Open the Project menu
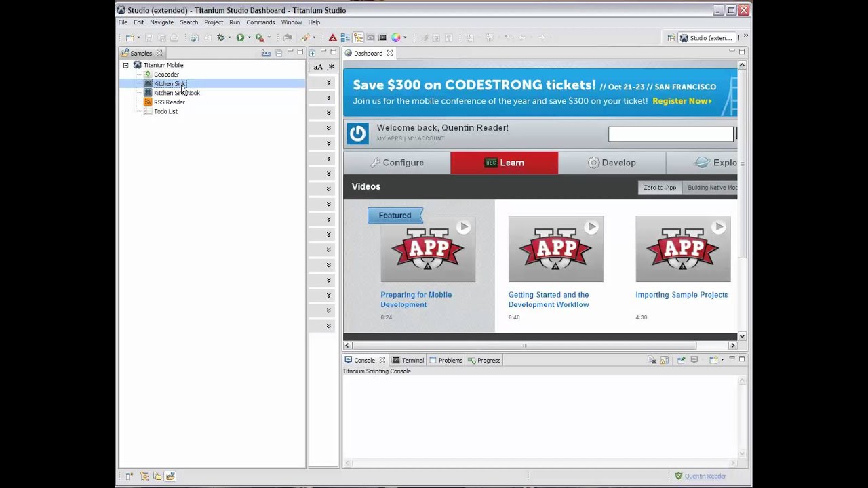This screenshot has height=488, width=868. click(x=214, y=22)
